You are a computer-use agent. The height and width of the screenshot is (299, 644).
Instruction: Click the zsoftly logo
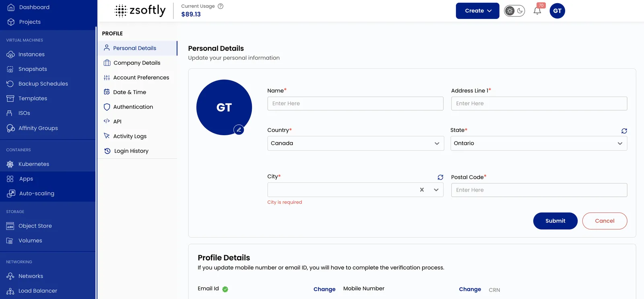click(x=140, y=10)
